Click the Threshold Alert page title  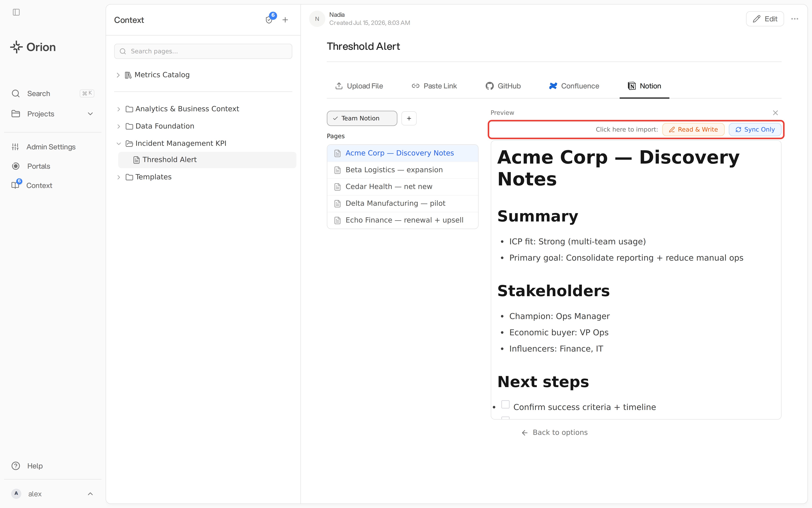[363, 46]
